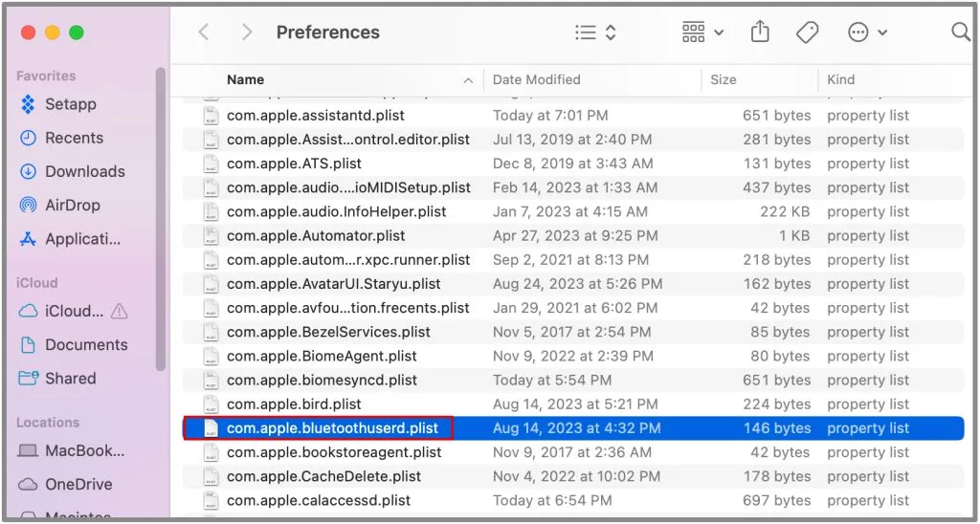Click the Share icon in toolbar
Viewport: 980px width, 524px height.
click(x=759, y=32)
